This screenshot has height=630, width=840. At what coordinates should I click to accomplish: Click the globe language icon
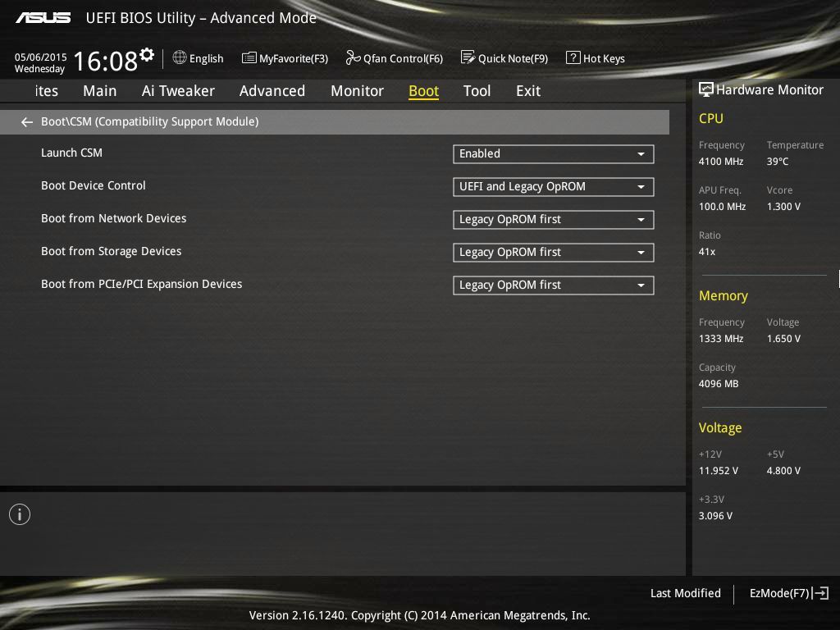pos(180,57)
